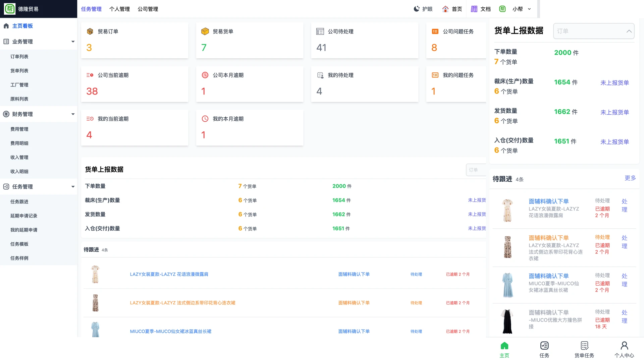Open the 文档 documents icon
This screenshot has height=362, width=644.
pos(474,9)
